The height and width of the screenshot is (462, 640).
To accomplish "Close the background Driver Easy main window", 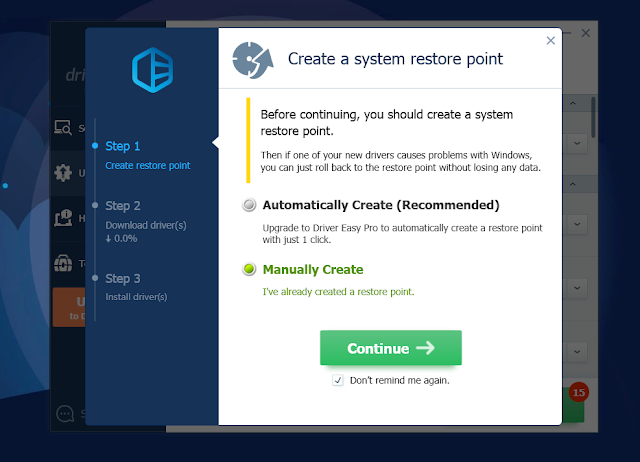I will tap(586, 33).
